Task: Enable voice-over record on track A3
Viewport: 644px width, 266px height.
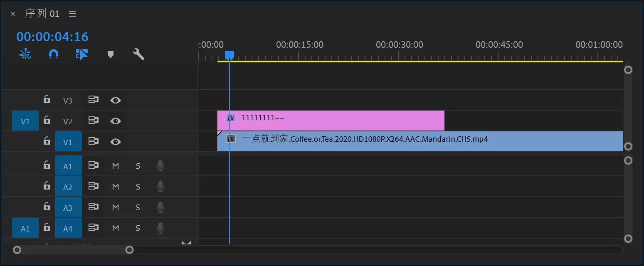Action: pos(160,207)
